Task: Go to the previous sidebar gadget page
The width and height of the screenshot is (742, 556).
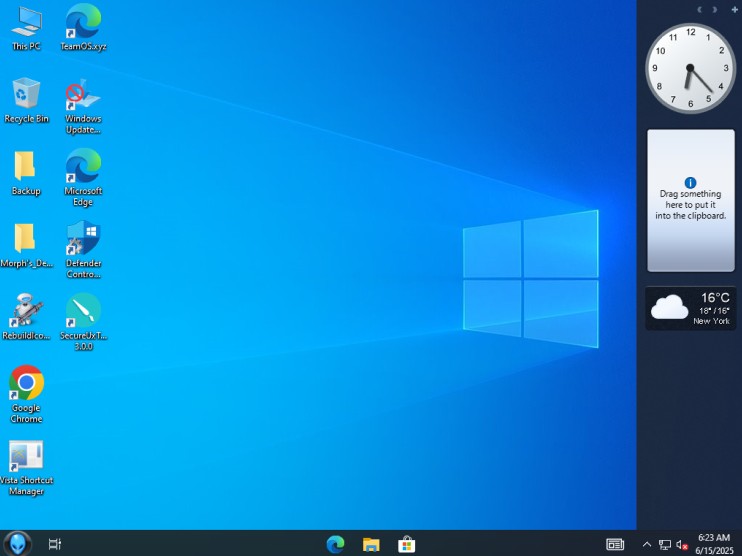Action: [x=699, y=9]
